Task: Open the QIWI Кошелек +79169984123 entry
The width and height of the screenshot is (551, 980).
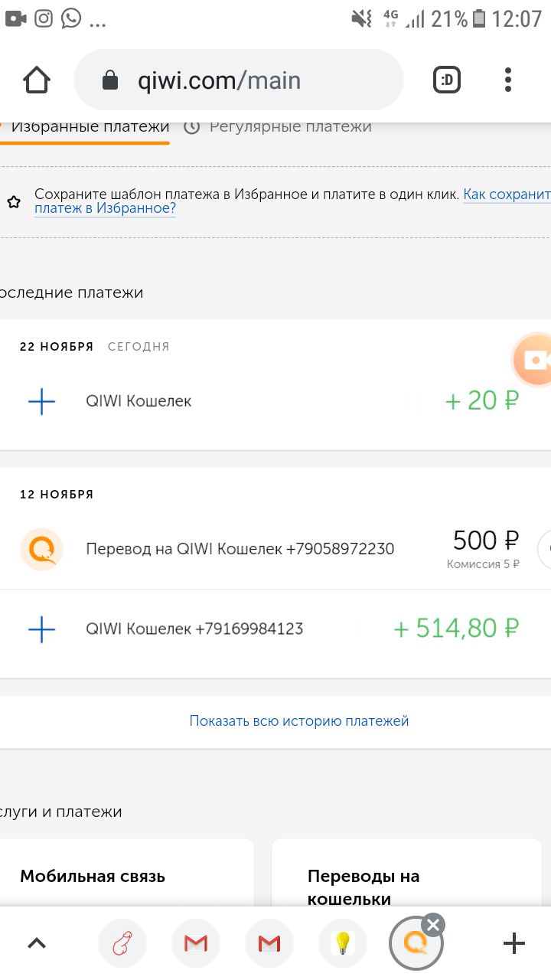Action: [194, 629]
